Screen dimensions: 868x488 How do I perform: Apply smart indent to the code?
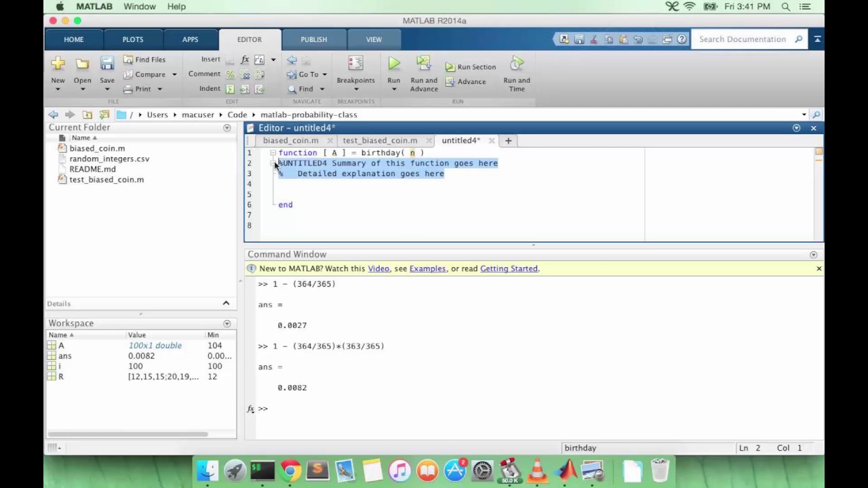(230, 89)
